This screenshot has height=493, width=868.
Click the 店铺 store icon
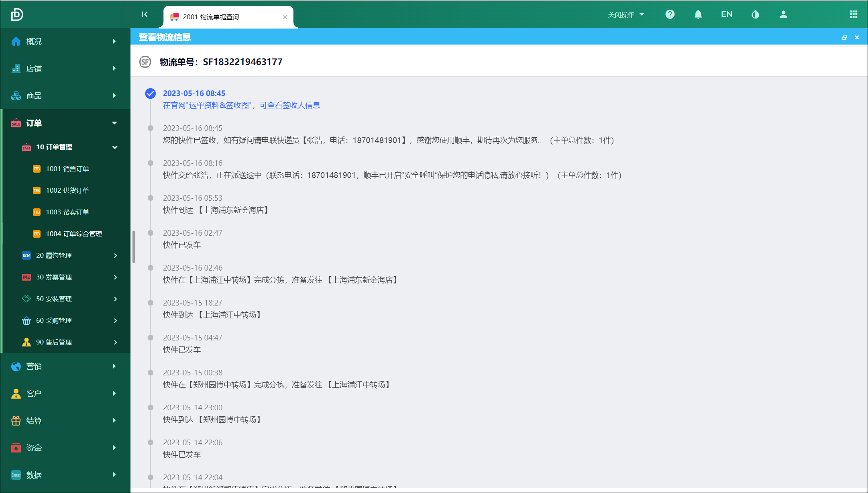click(16, 69)
